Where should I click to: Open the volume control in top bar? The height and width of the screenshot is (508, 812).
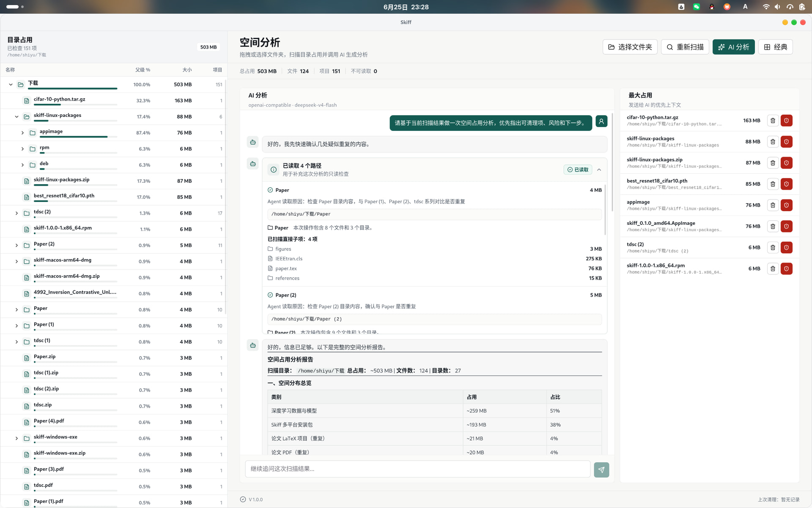(777, 7)
